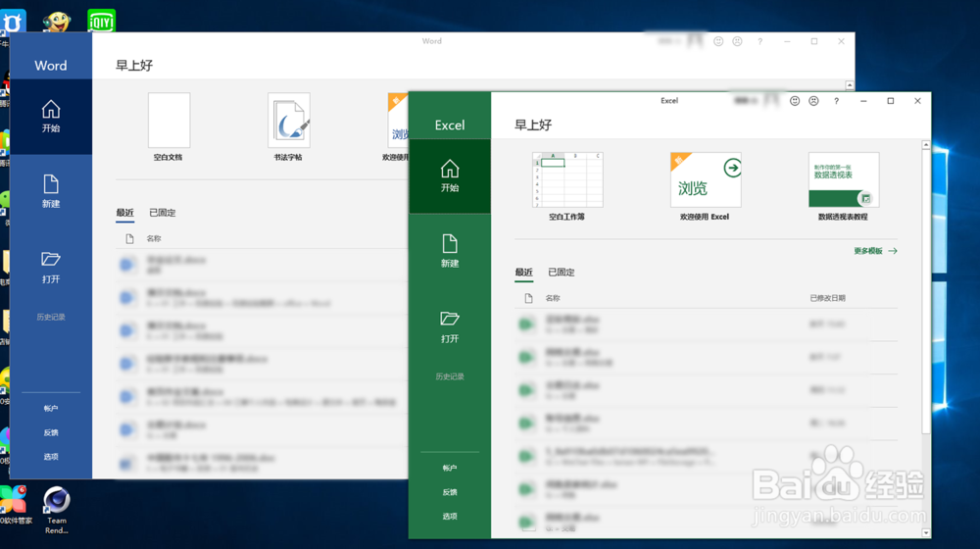The width and height of the screenshot is (980, 549).
Task: Open Feedback (反馈) in the Word sidebar
Action: [51, 432]
